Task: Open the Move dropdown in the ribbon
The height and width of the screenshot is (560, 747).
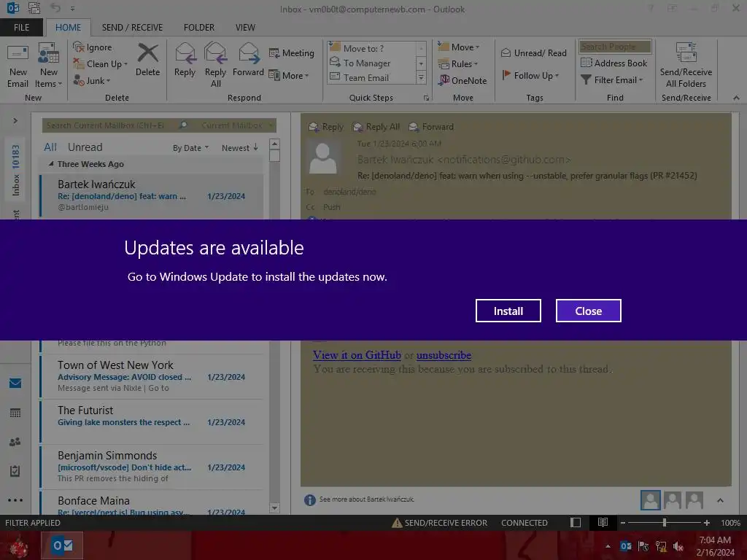Action: [459, 47]
